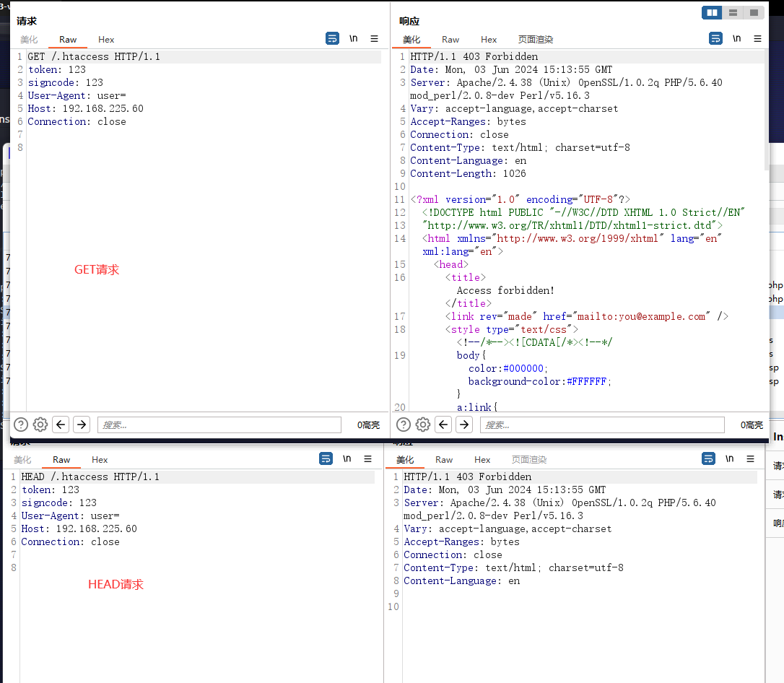Screen dimensions: 784x683
Task: Switch HEAD request to Raw tab
Action: [x=61, y=459]
